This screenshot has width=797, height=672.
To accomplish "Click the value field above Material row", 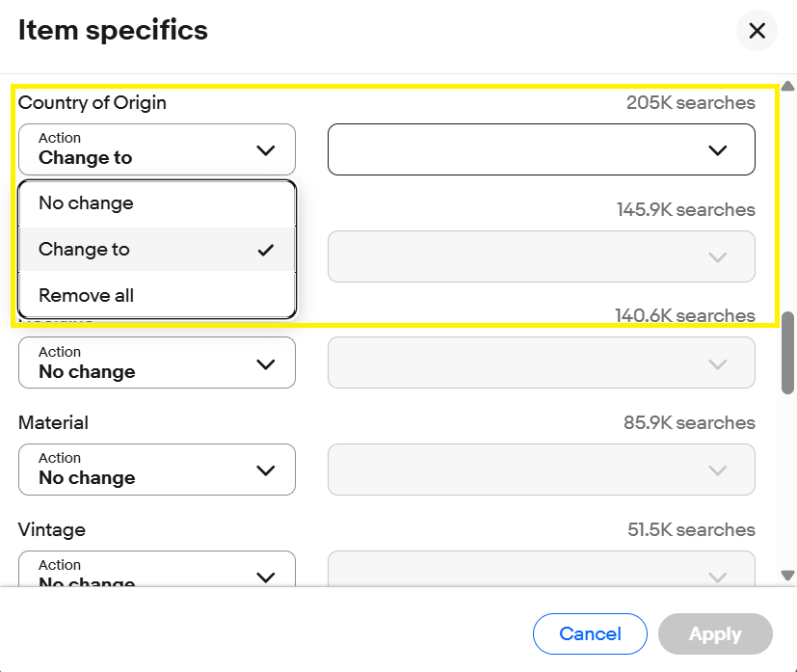I will tap(541, 363).
